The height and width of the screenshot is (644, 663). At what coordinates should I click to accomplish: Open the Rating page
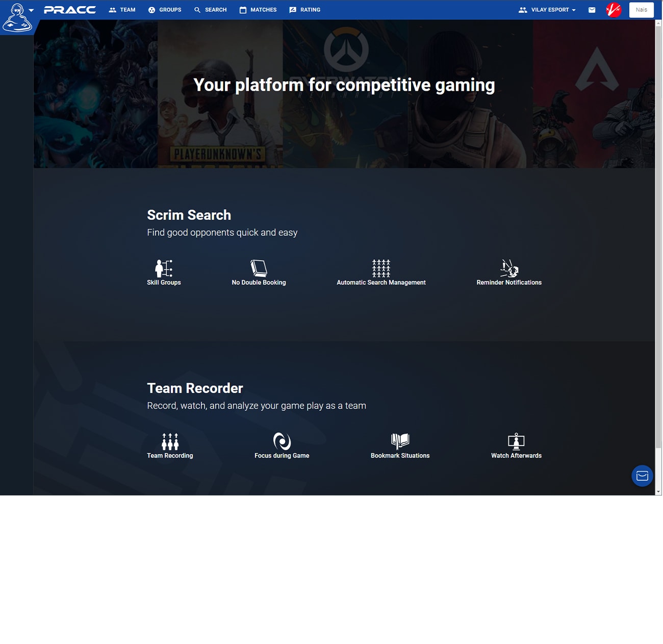click(305, 10)
